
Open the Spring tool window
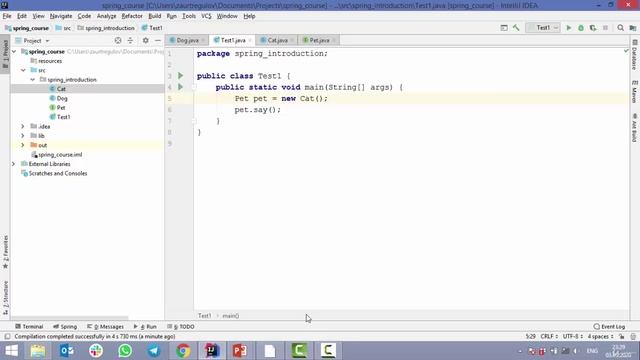click(x=65, y=327)
